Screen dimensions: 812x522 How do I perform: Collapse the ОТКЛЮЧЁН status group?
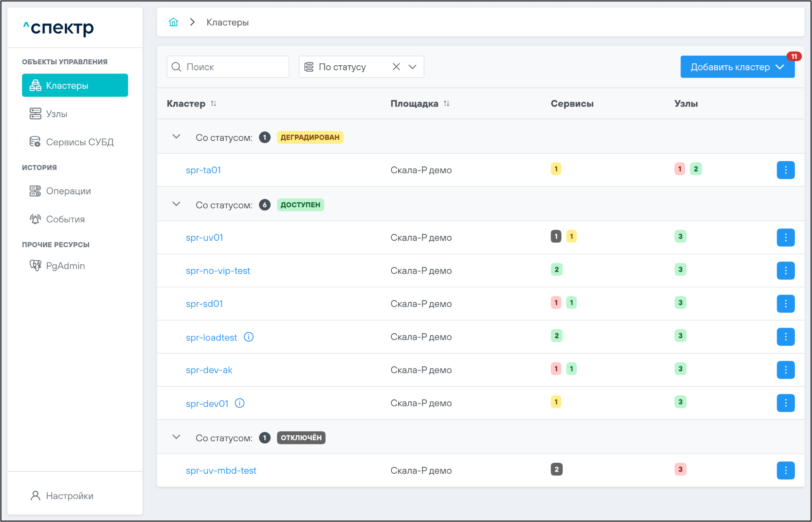pyautogui.click(x=176, y=437)
